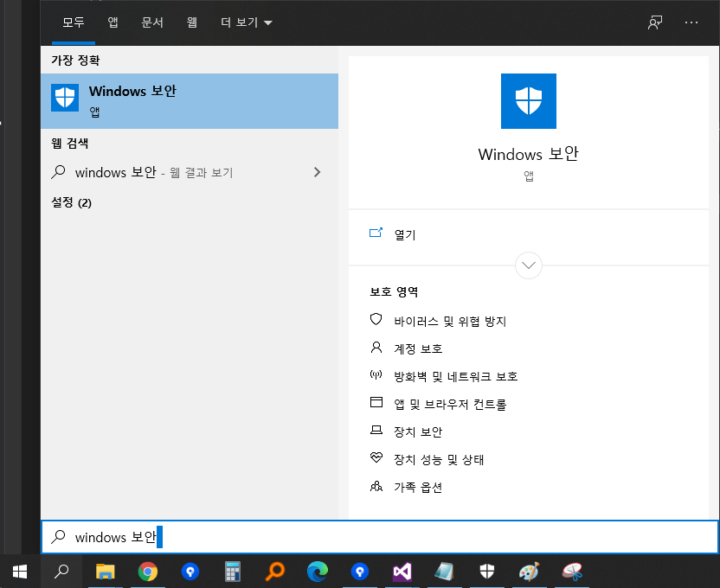
Task: Click the family icon for family options
Action: (376, 486)
